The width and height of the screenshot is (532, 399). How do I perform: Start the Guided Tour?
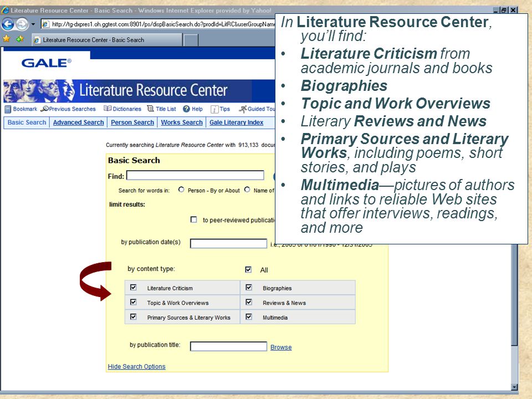pyautogui.click(x=257, y=109)
